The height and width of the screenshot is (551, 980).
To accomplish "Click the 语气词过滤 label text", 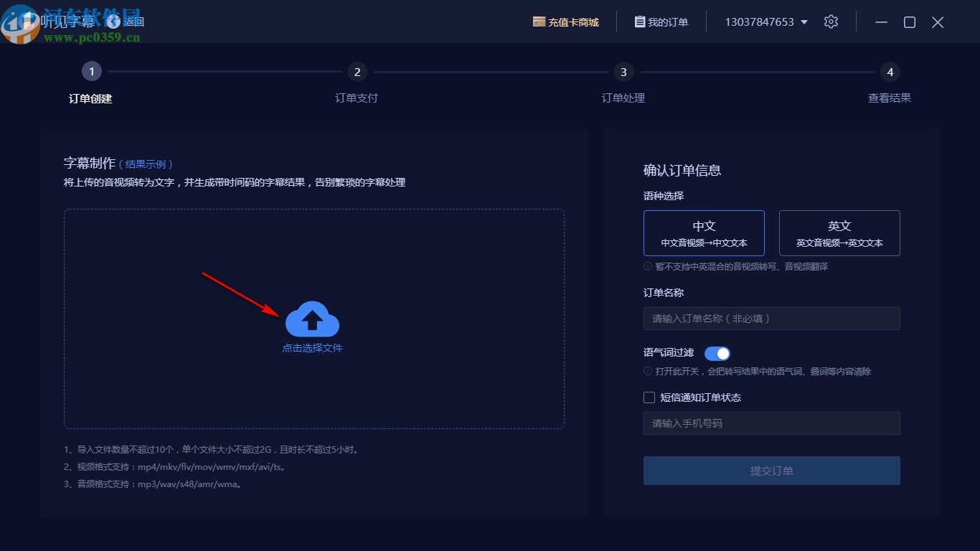I will click(x=669, y=353).
